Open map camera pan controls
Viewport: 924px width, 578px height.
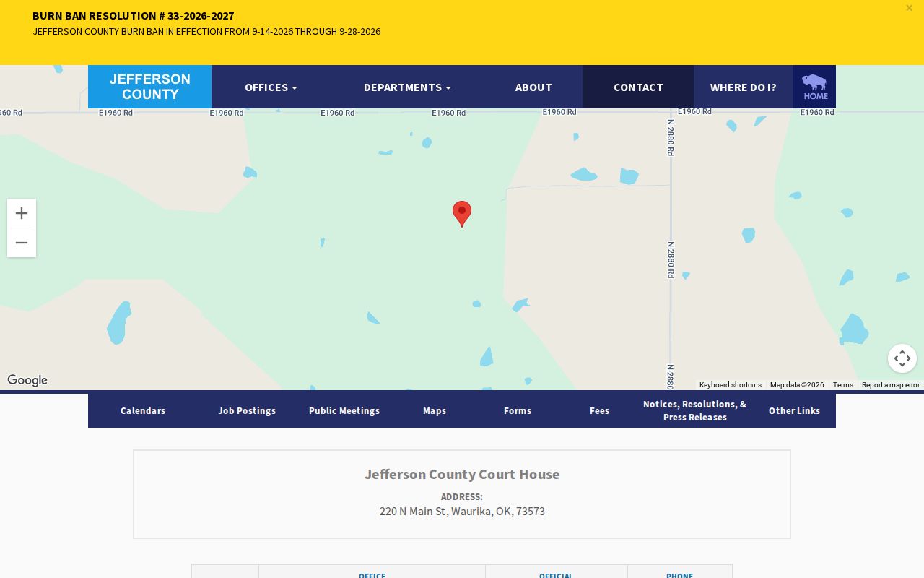coord(902,358)
